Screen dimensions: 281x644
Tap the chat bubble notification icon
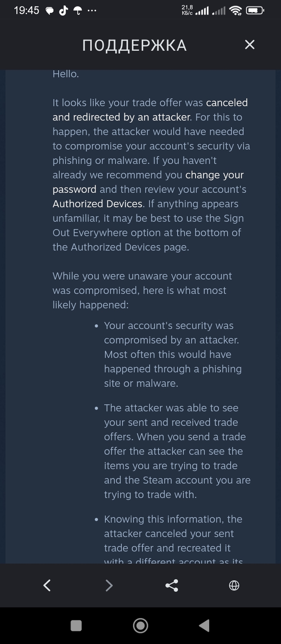50,11
